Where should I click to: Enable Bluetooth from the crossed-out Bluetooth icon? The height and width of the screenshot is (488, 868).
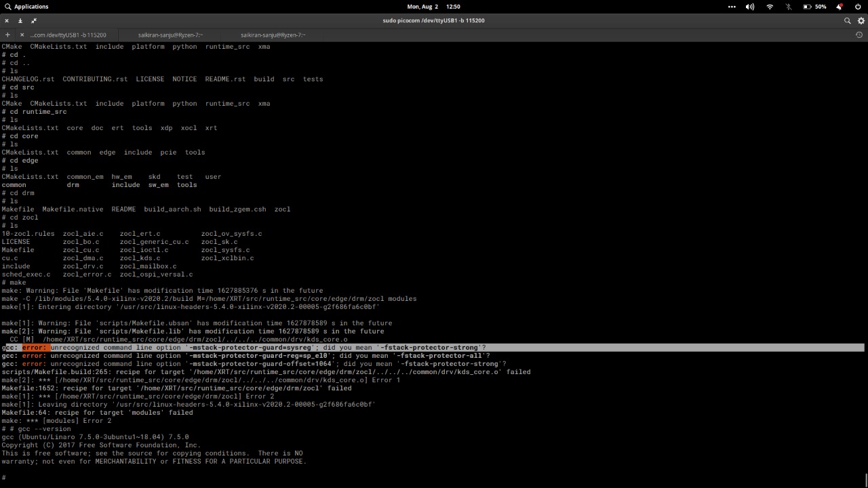[x=789, y=6]
